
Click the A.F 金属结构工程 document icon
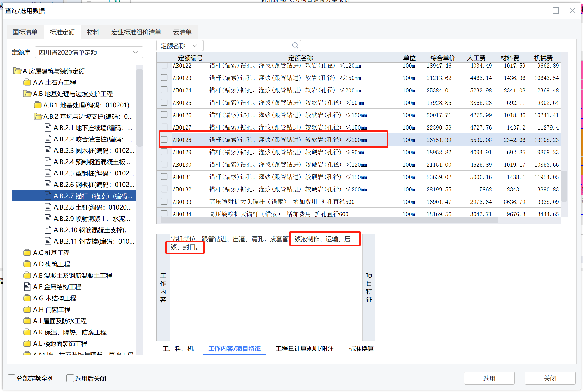27,287
